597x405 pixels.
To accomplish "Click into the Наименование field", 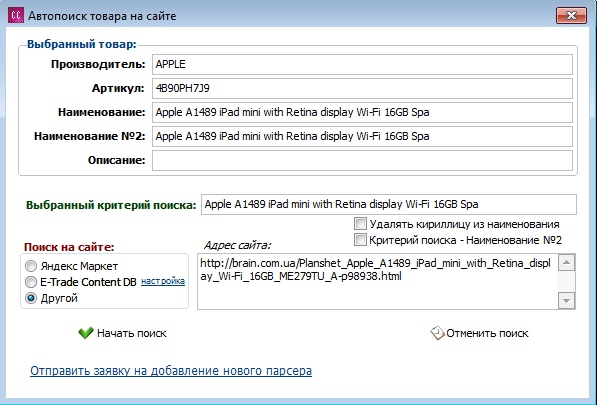I will tap(362, 112).
